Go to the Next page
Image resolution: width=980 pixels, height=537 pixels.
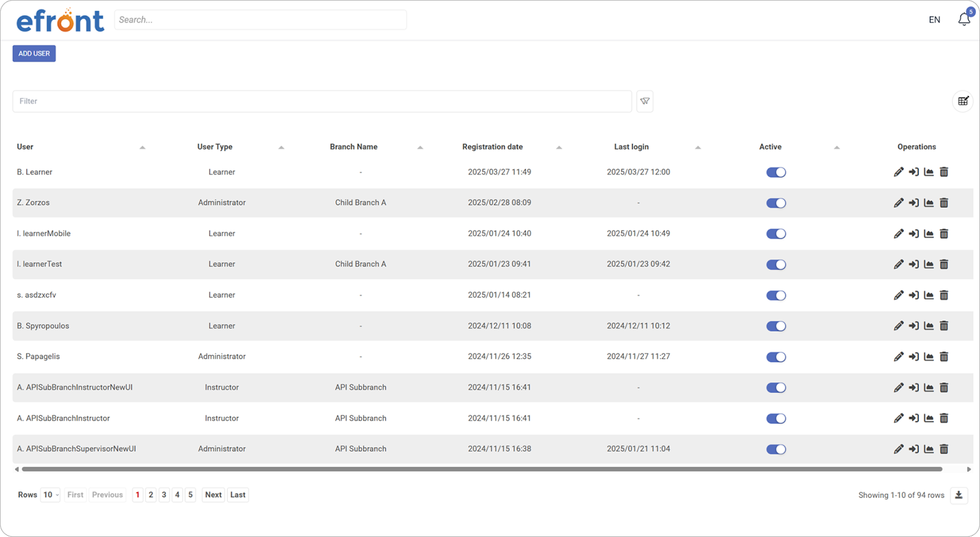[x=213, y=495]
